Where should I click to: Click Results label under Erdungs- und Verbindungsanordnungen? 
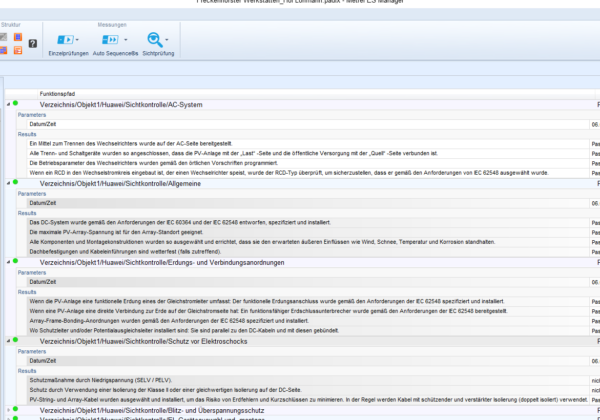point(27,292)
